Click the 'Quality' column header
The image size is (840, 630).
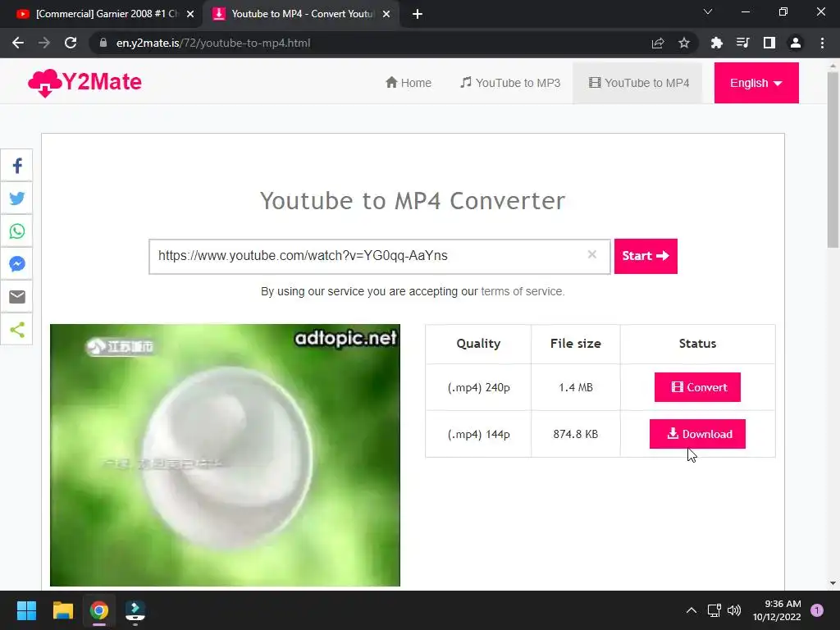478,344
